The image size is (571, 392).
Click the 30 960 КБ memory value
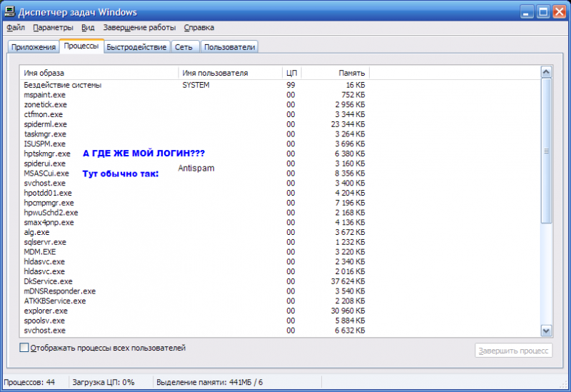click(348, 311)
